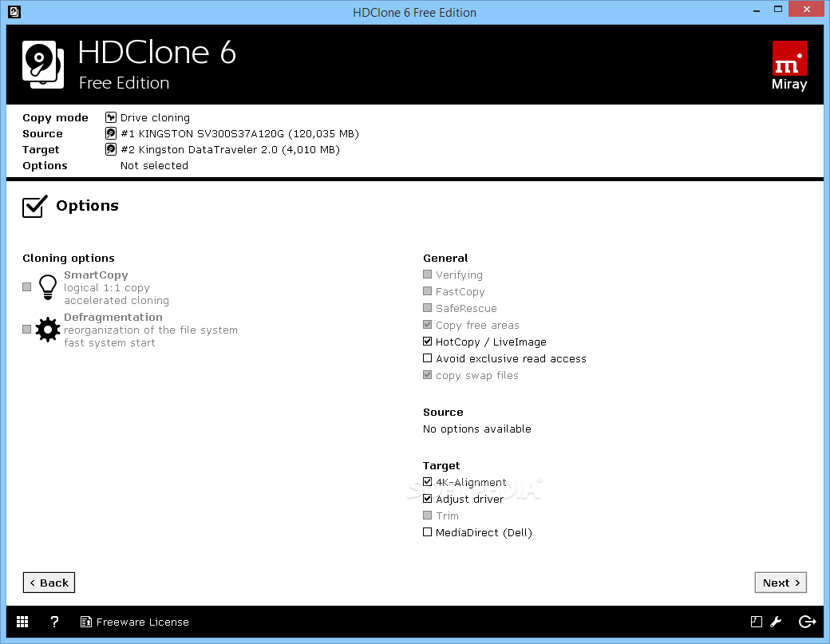Toggle the Verifying checkbox
This screenshot has height=644, width=830.
pos(427,274)
